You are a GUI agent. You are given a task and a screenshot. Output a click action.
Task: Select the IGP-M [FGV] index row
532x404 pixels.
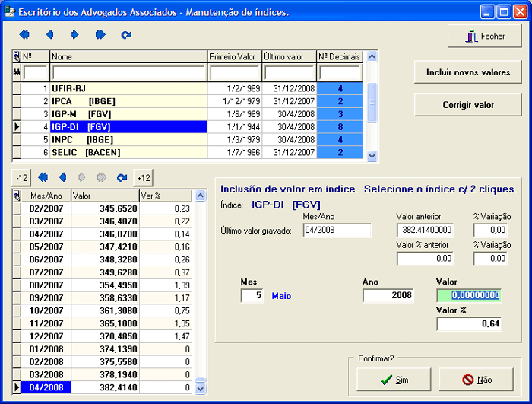pos(187,114)
